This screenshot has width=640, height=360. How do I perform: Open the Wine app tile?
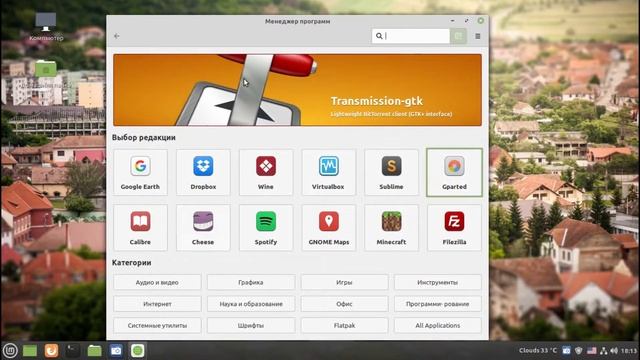(x=266, y=172)
